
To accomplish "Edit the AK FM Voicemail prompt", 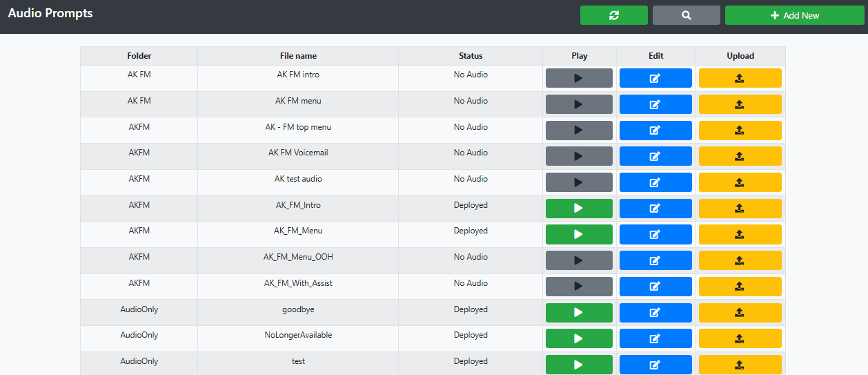I will point(655,156).
